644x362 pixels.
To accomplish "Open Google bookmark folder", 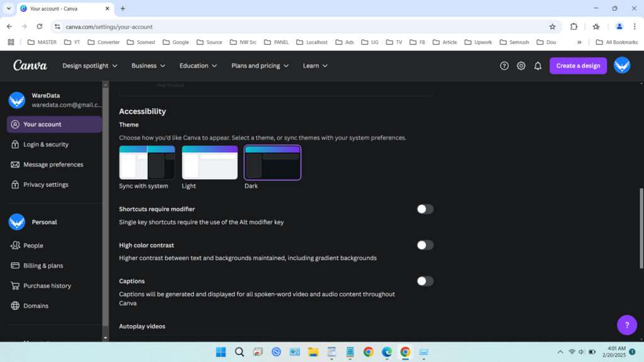I will tap(176, 42).
